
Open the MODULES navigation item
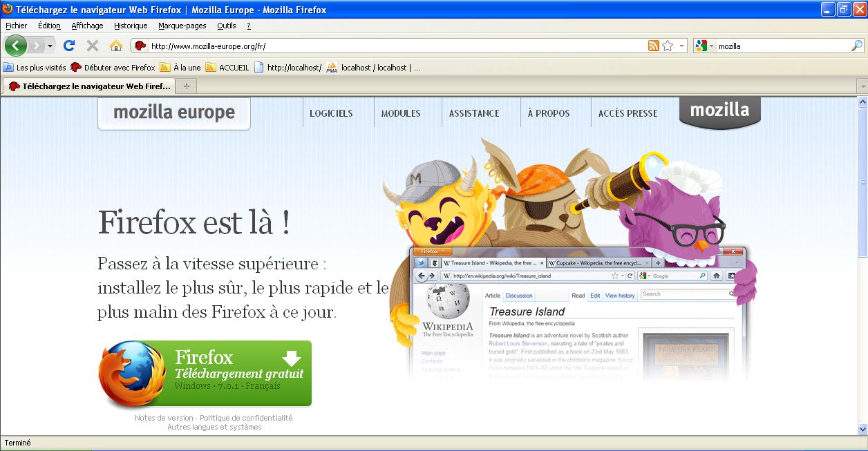click(401, 113)
